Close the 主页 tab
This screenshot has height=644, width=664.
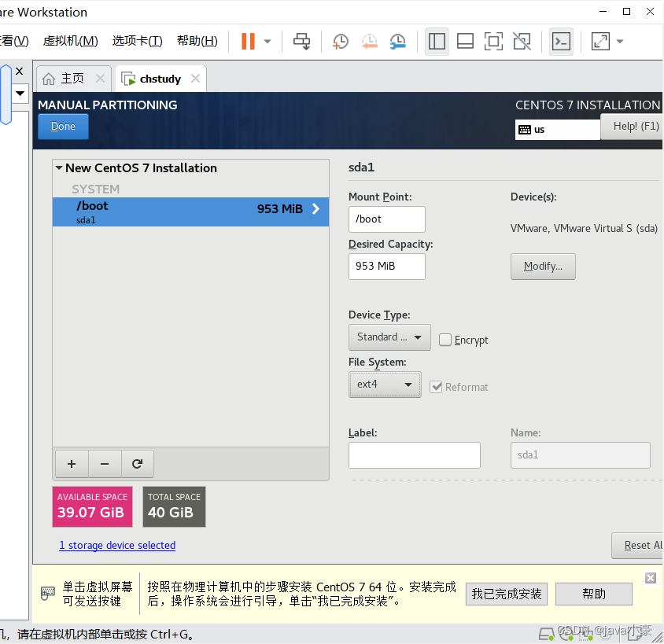(x=100, y=79)
